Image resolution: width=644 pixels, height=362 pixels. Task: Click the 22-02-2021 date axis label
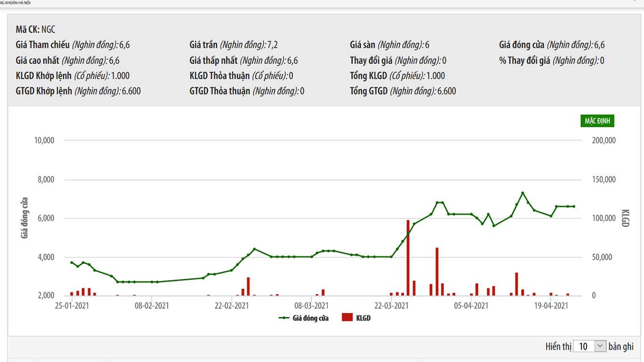pyautogui.click(x=231, y=305)
